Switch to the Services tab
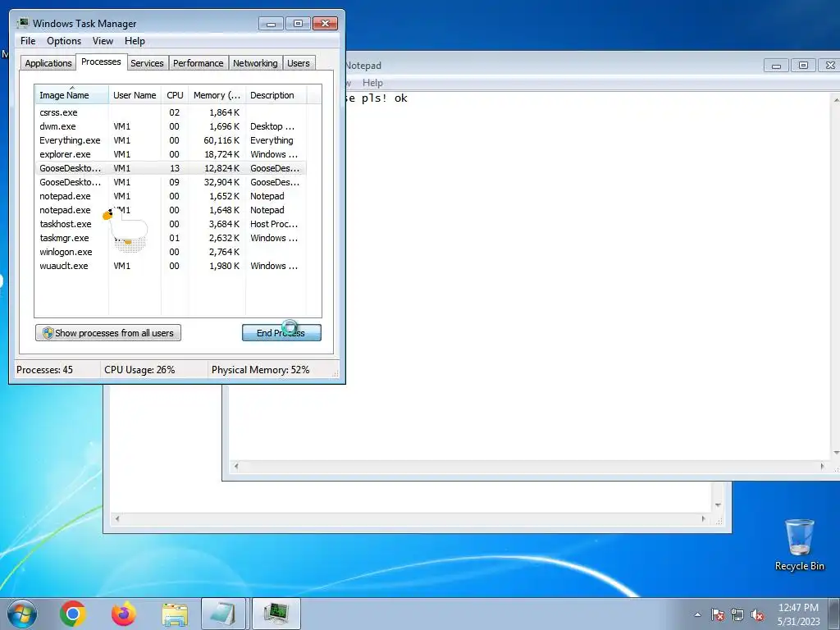The image size is (840, 630). tap(147, 63)
